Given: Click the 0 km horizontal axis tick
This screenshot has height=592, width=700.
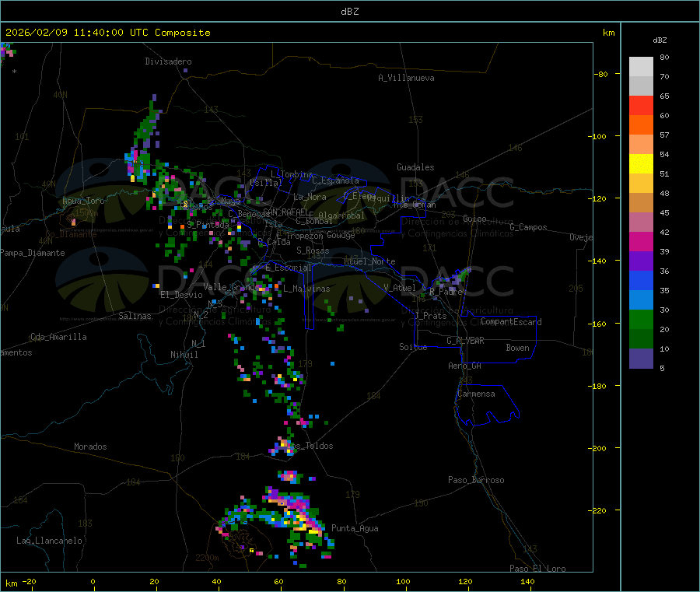Looking at the screenshot, I should [x=93, y=581].
